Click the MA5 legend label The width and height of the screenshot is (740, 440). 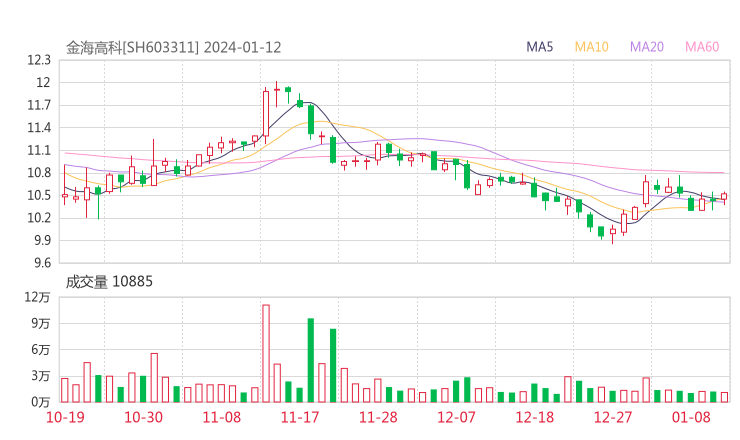tap(539, 47)
